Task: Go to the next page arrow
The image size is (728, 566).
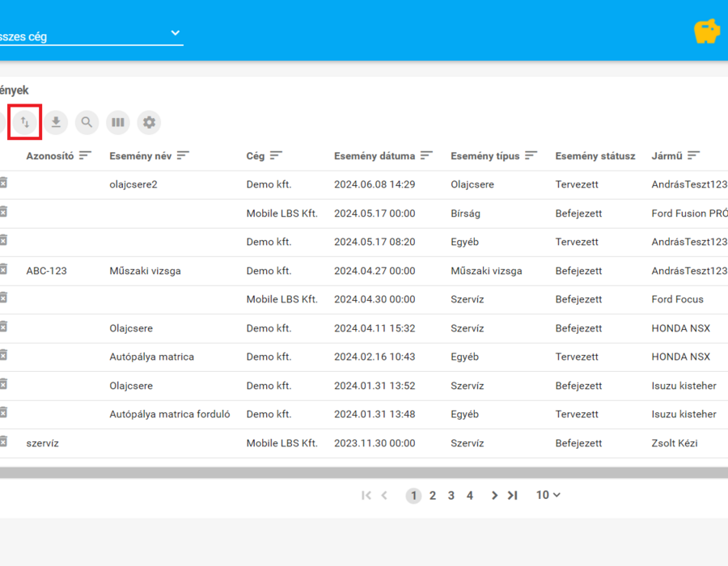Action: coord(494,496)
